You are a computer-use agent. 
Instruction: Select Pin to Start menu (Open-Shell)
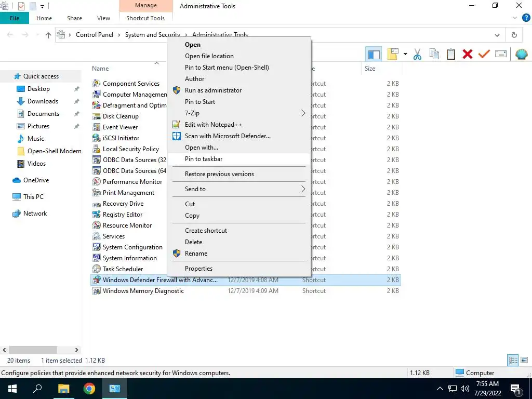[239, 68]
